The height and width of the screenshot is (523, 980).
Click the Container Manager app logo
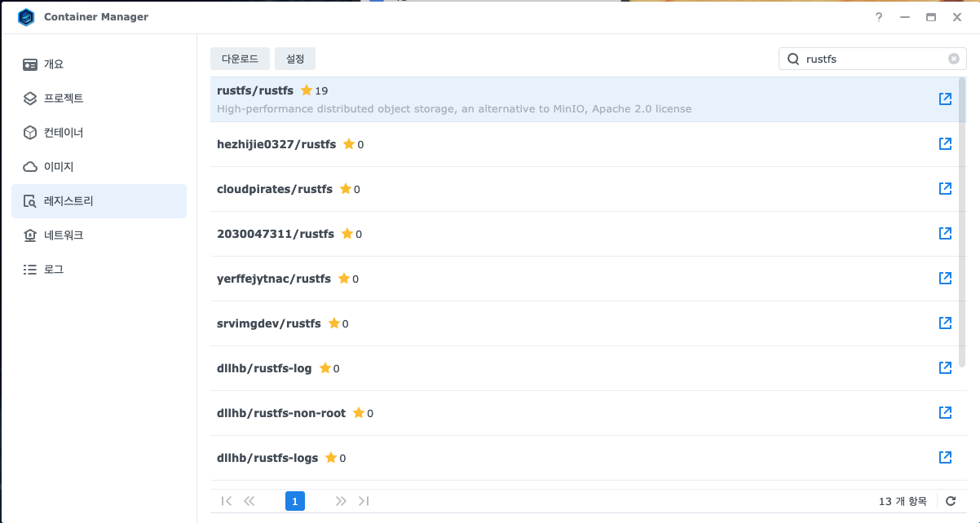26,17
